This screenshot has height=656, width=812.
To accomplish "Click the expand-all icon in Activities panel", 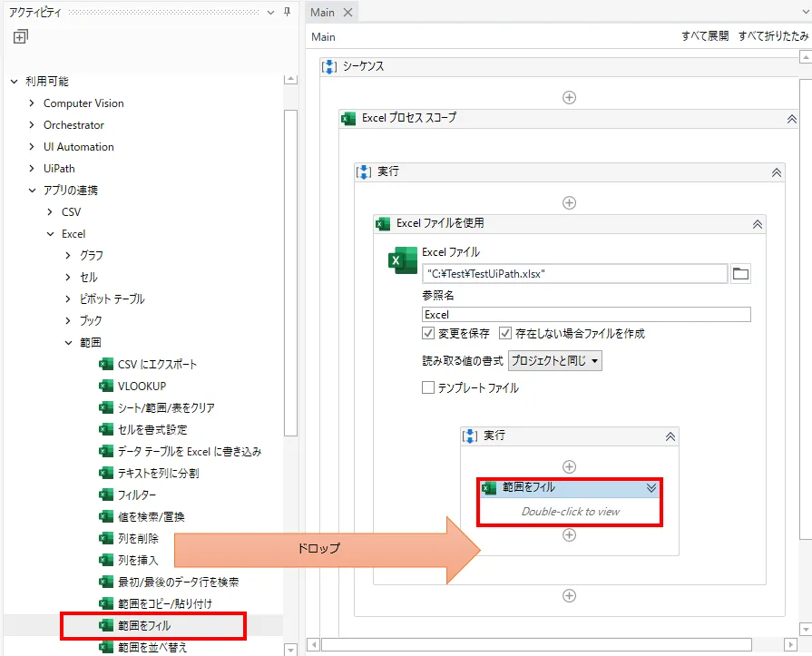I will 21,36.
